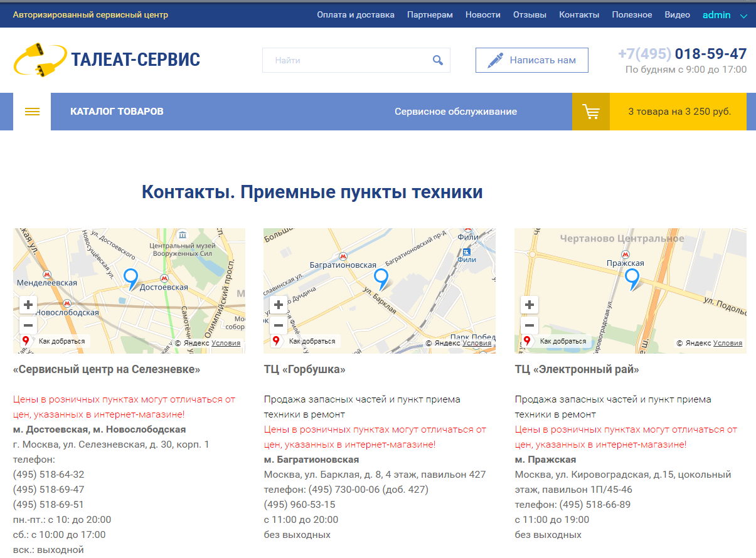This screenshot has width=756, height=558.
Task: Click Пражская metro icon on map
Action: coord(625,254)
